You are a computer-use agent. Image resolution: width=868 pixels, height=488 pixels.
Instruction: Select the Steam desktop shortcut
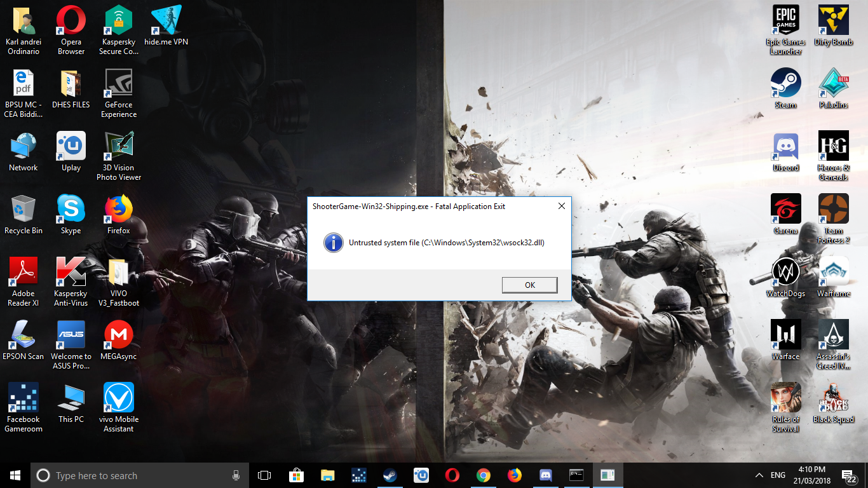coord(786,89)
